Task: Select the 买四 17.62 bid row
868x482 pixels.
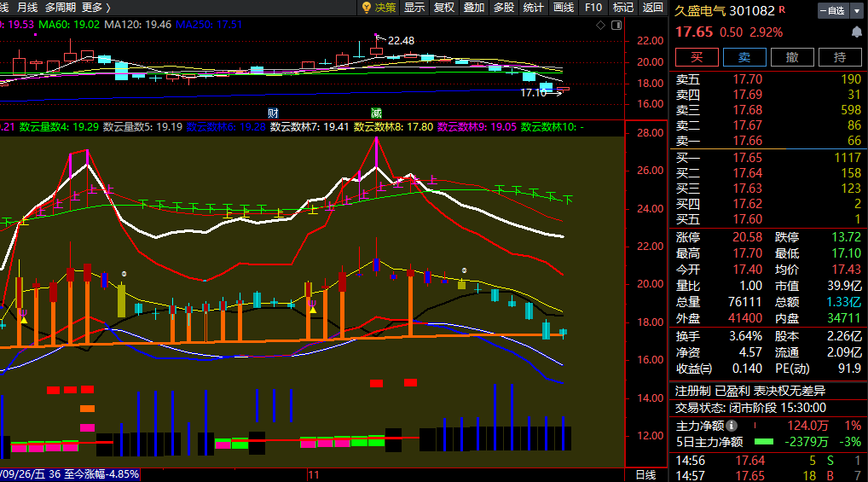Action: [768, 204]
